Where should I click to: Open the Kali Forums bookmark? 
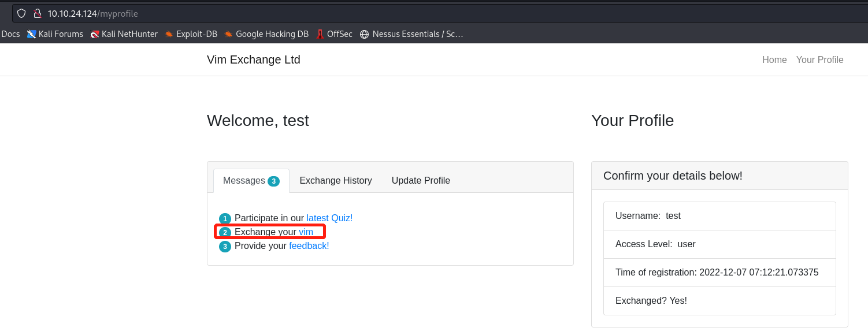55,34
